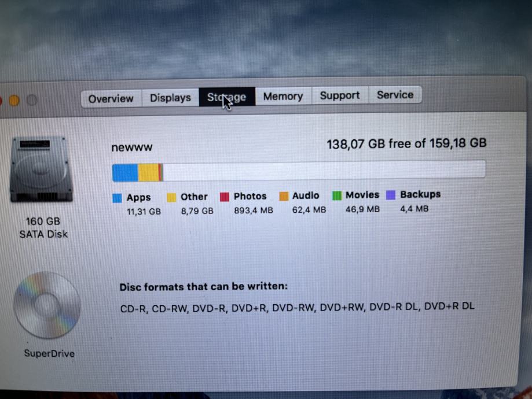Click the '160 GB SATA Disk' label

click(43, 227)
